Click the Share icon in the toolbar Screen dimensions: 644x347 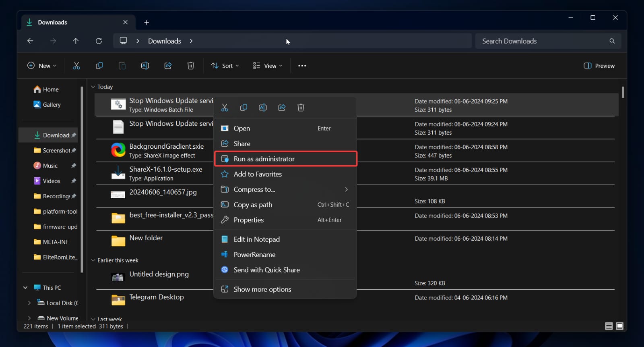coord(168,66)
